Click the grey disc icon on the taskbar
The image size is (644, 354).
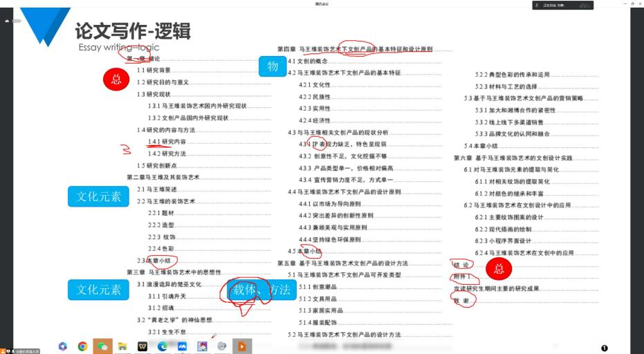point(223,346)
